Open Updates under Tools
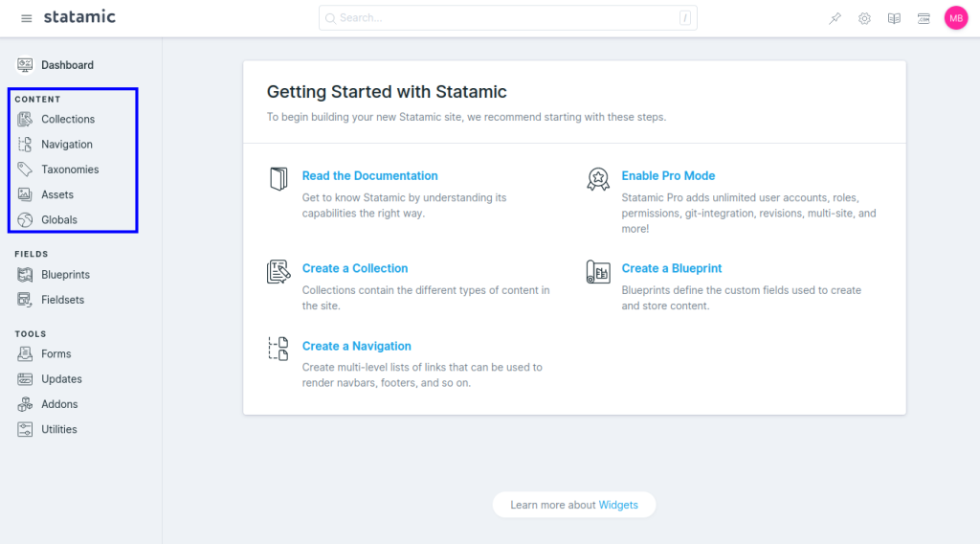Screen dimensions: 980x544 tap(61, 379)
